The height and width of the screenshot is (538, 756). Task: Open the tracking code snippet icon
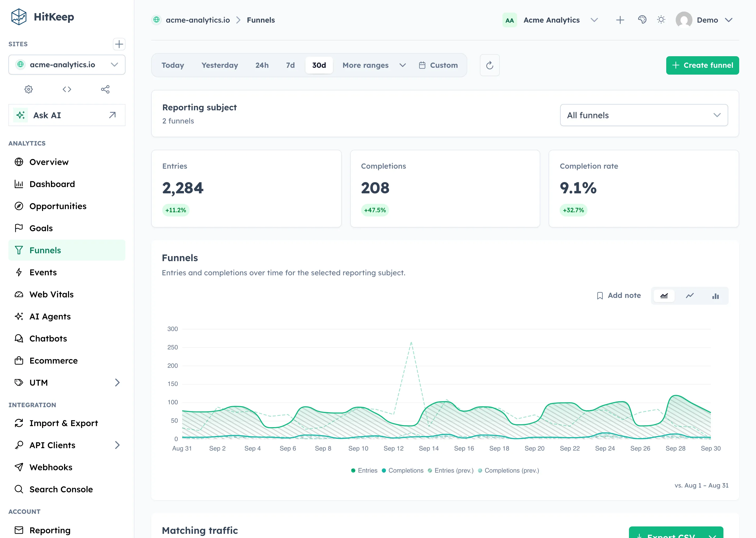(67, 89)
